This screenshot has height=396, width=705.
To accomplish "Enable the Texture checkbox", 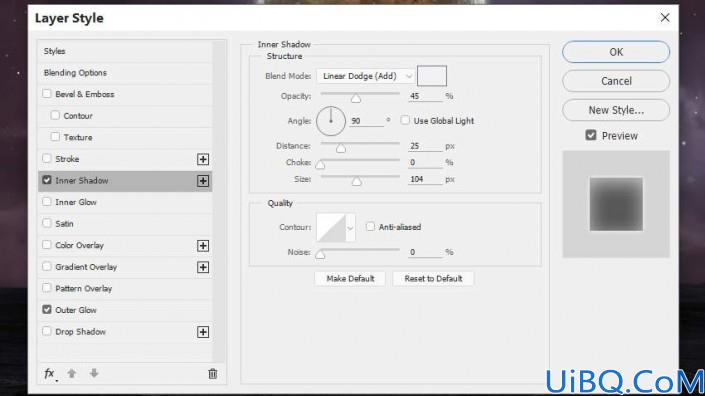I will (x=55, y=137).
